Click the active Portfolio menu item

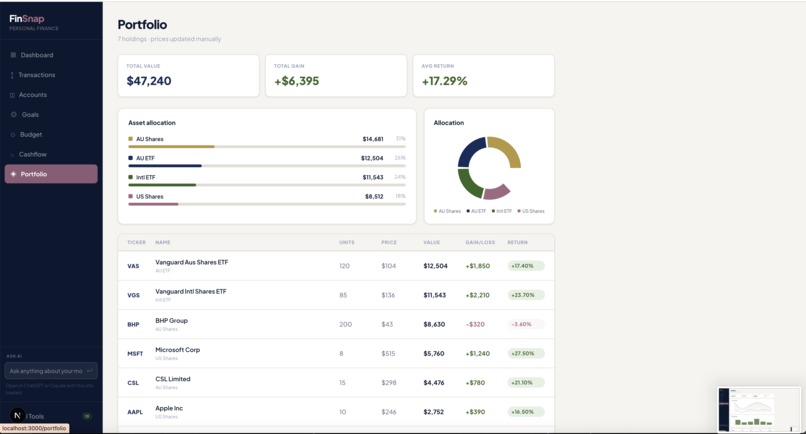coord(51,174)
